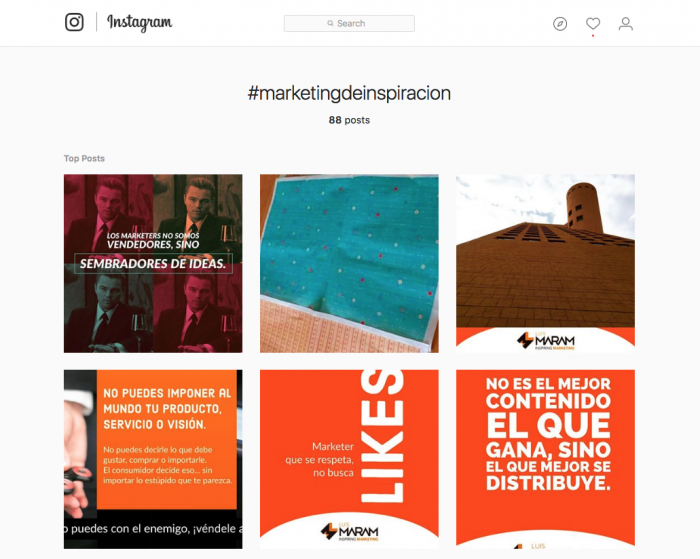Open the brick tower building post
This screenshot has width=700, height=559.
[545, 263]
